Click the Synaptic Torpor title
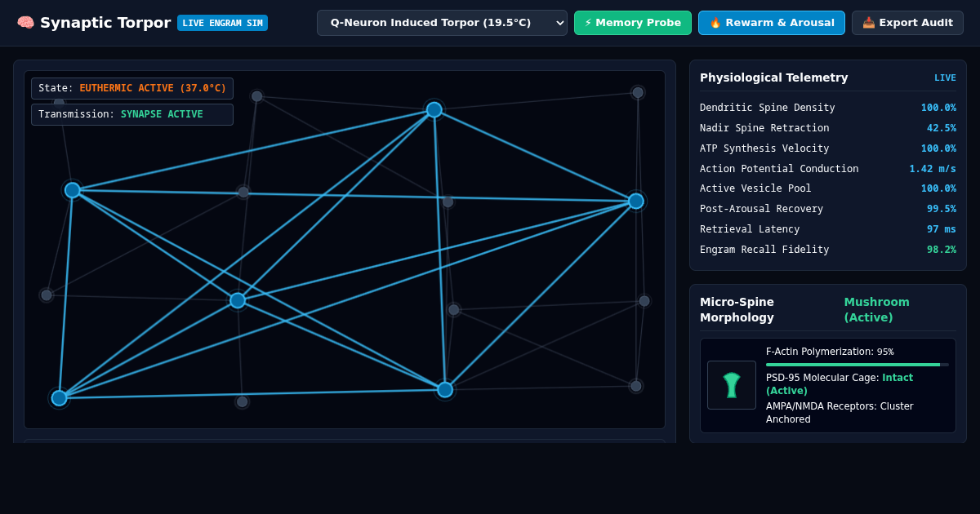This screenshot has height=514, width=980. tap(105, 23)
